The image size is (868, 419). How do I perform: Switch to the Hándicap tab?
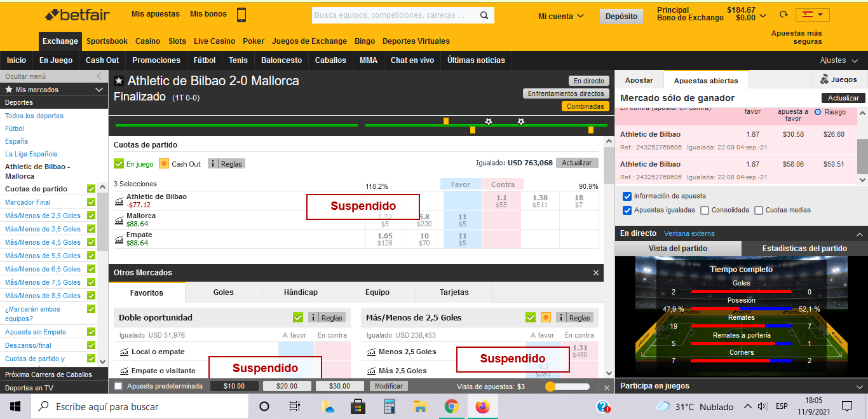(301, 292)
